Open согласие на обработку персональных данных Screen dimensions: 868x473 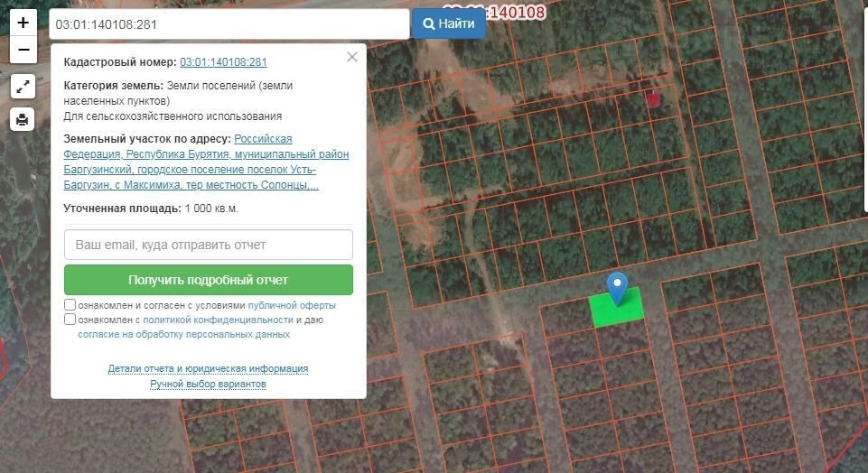(x=183, y=334)
